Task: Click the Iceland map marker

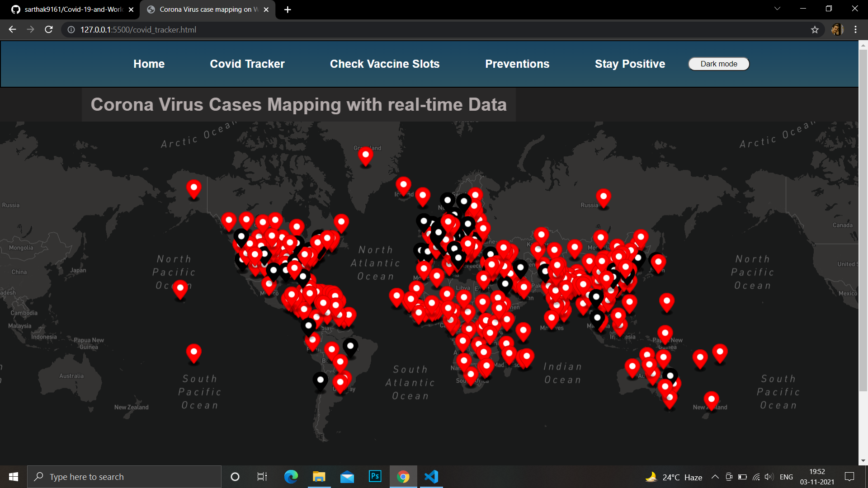Action: coord(403,186)
